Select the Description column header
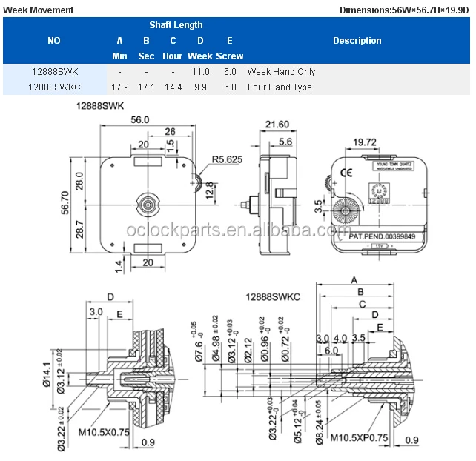Screen dimensions: 476x461 357,41
